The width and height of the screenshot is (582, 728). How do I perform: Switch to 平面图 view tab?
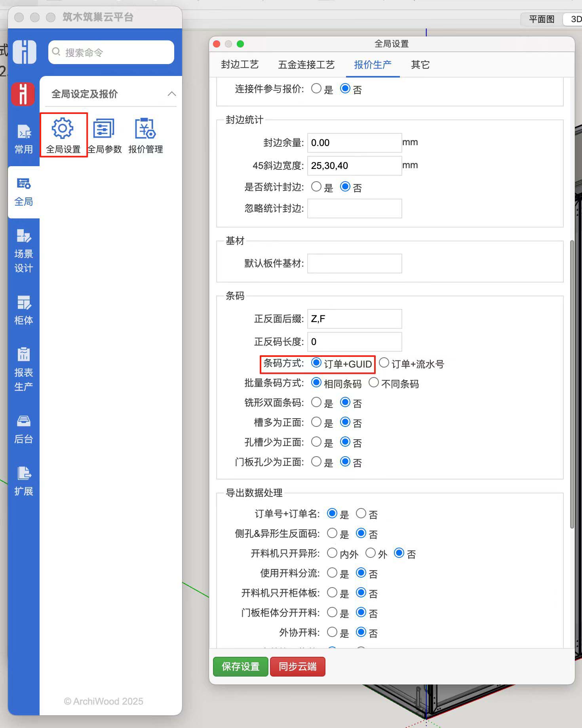point(542,19)
